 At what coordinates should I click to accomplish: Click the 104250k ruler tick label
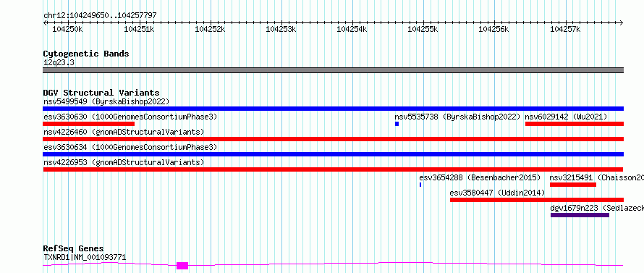tap(68, 29)
